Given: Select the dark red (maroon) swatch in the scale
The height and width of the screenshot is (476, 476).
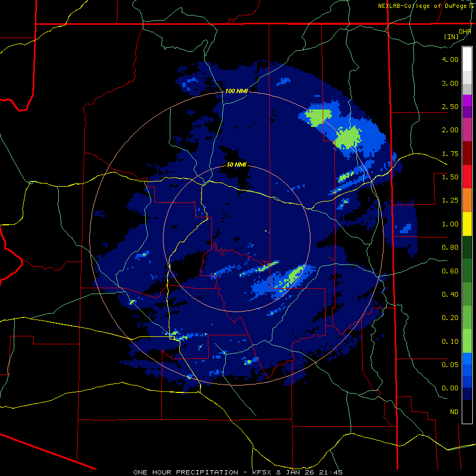Looking at the screenshot, I should [467, 153].
